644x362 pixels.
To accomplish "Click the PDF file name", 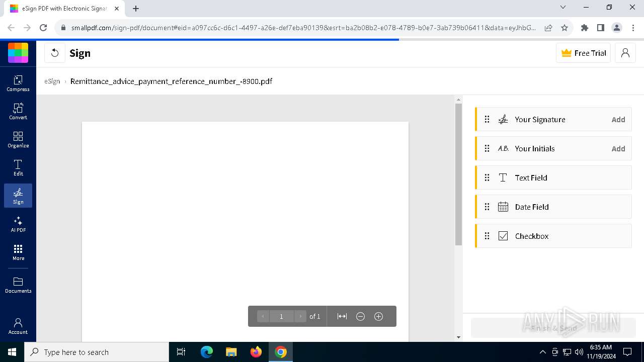I will [171, 81].
